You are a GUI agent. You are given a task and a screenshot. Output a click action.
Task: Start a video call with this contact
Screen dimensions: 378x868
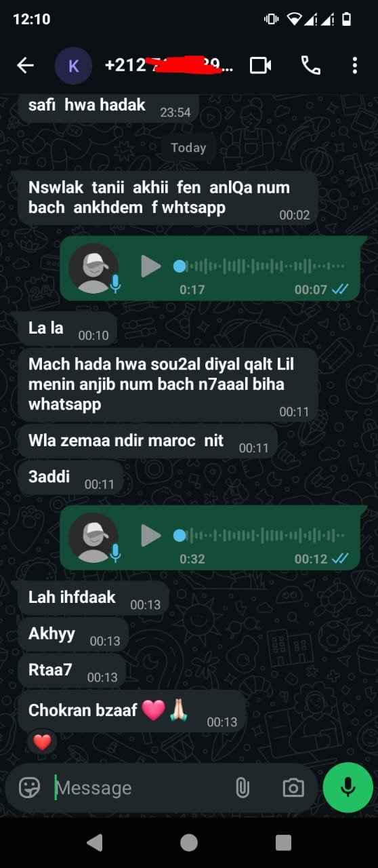click(261, 65)
